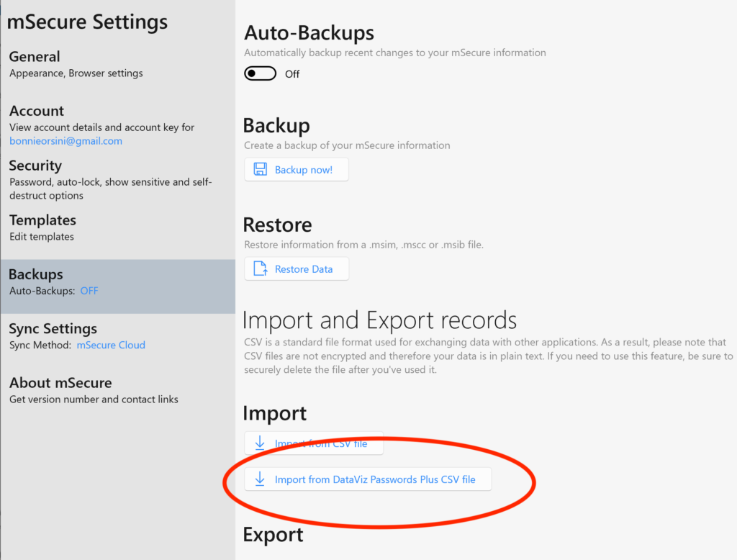Click the download arrow icon on Import from CSV
This screenshot has height=560, width=737.
coord(259,443)
